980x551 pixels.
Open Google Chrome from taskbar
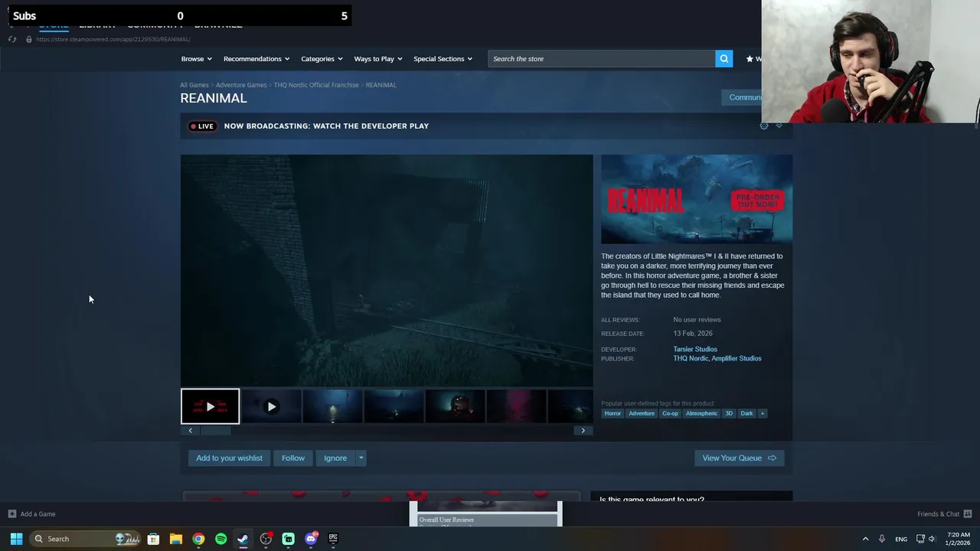pos(198,539)
